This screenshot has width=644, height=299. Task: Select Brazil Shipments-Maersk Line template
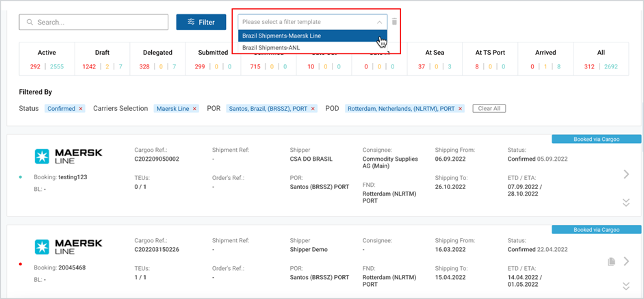tap(313, 36)
